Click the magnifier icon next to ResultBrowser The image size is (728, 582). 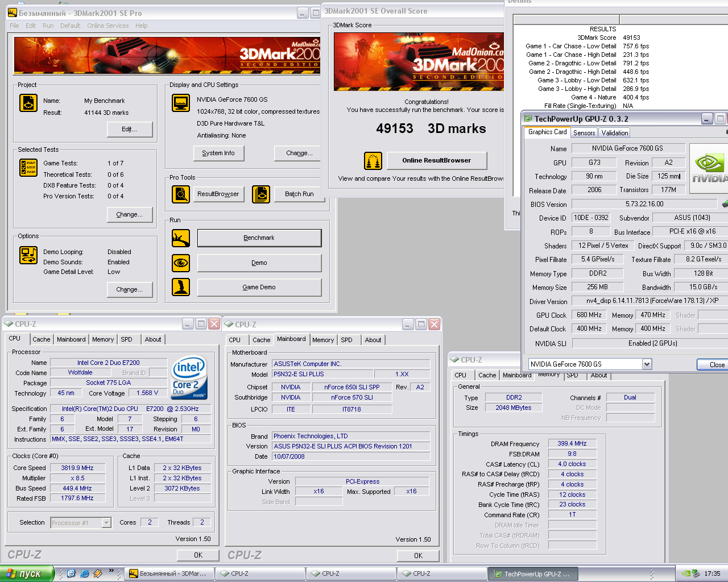click(181, 194)
